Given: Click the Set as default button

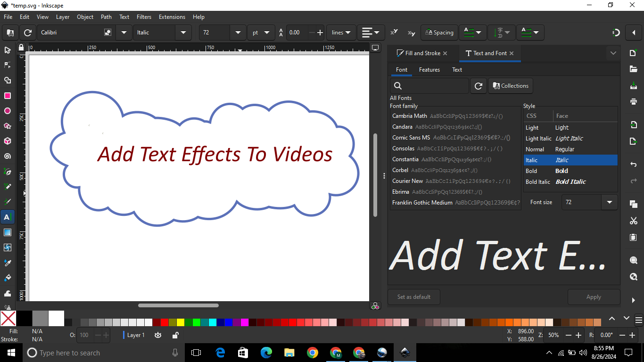Looking at the screenshot, I should click(413, 297).
